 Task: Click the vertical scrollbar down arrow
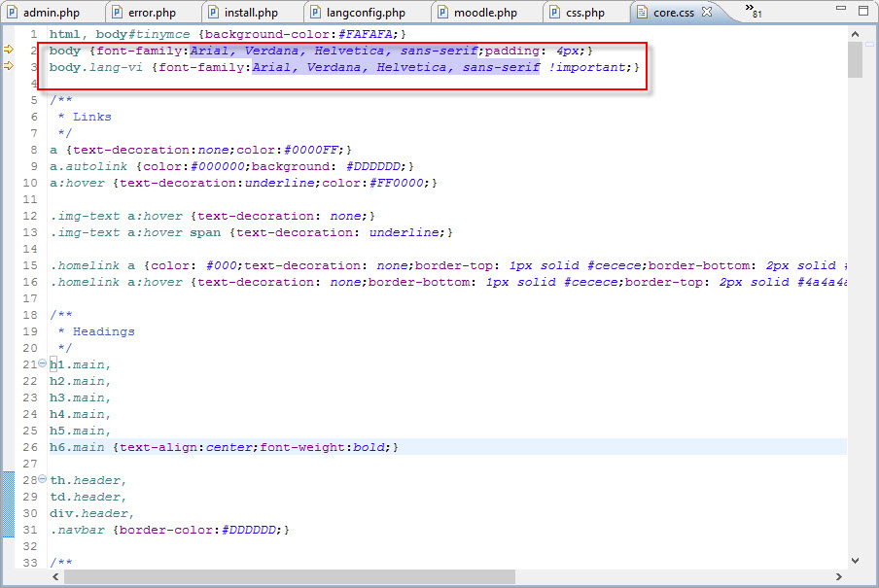(x=855, y=560)
